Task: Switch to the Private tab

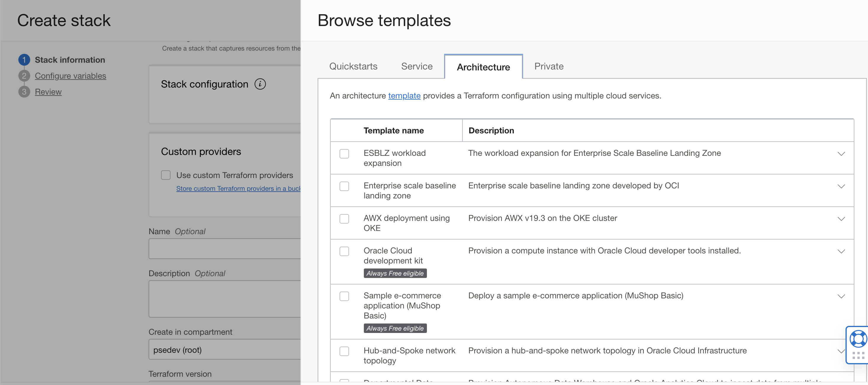Action: point(549,66)
